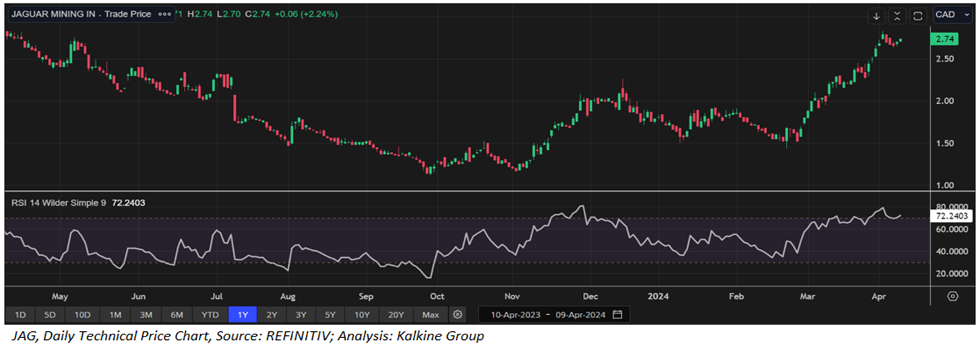980x346 pixels.
Task: Select the 10D time range
Action: (x=83, y=314)
